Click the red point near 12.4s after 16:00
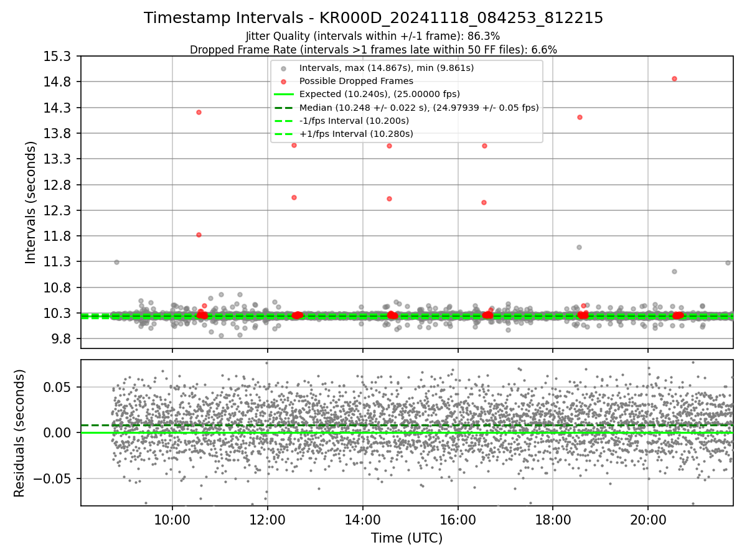The image size is (747, 560). click(484, 202)
